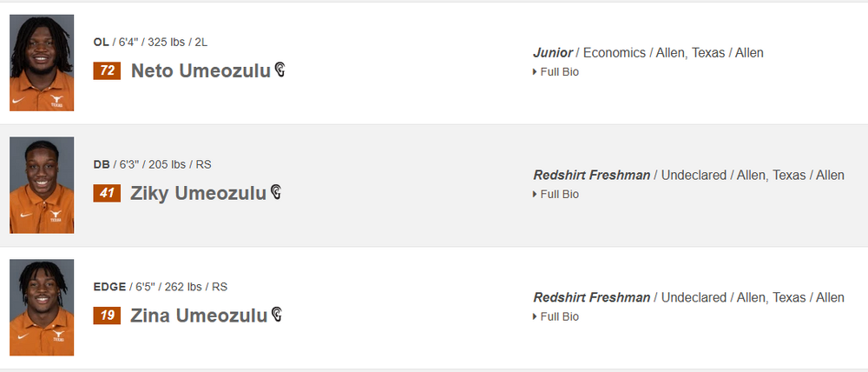The image size is (868, 372).
Task: Expand Ziky Umeozulu's Full Bio
Action: [556, 194]
